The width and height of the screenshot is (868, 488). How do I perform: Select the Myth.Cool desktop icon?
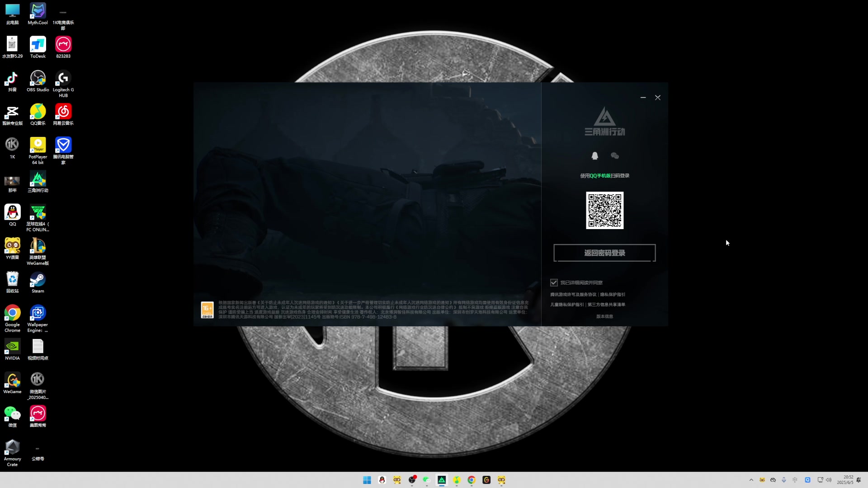point(38,14)
